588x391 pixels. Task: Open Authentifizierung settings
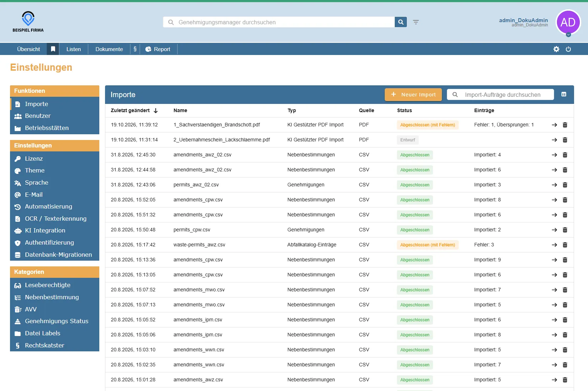55,243
